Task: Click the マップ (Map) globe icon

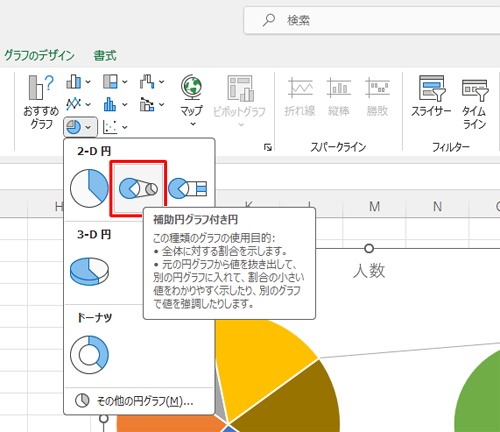Action: [x=191, y=87]
